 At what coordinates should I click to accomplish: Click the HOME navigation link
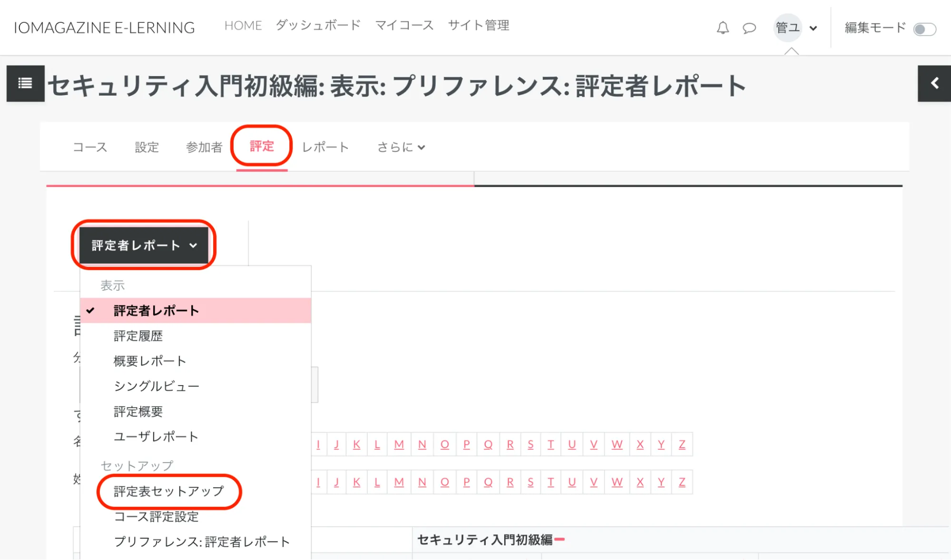[x=243, y=25]
